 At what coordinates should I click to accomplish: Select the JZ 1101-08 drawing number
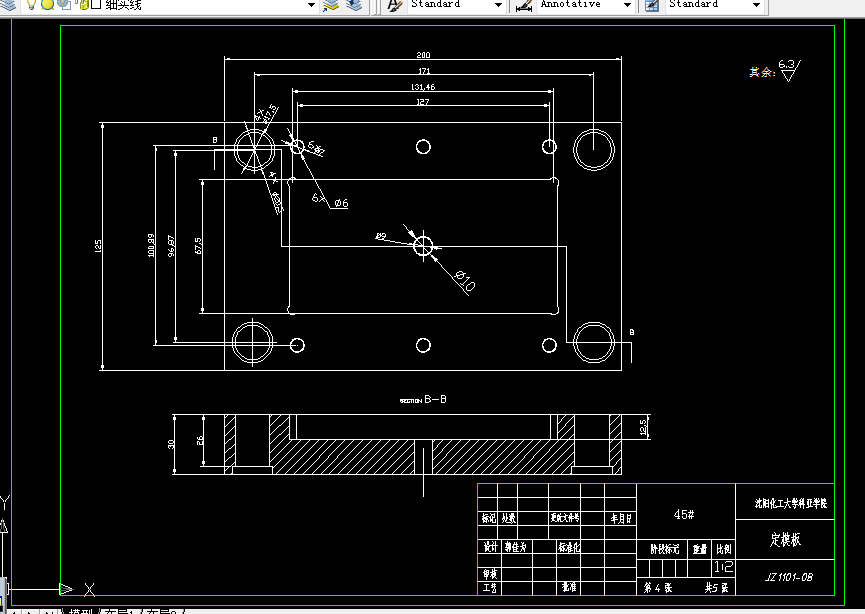pos(789,577)
